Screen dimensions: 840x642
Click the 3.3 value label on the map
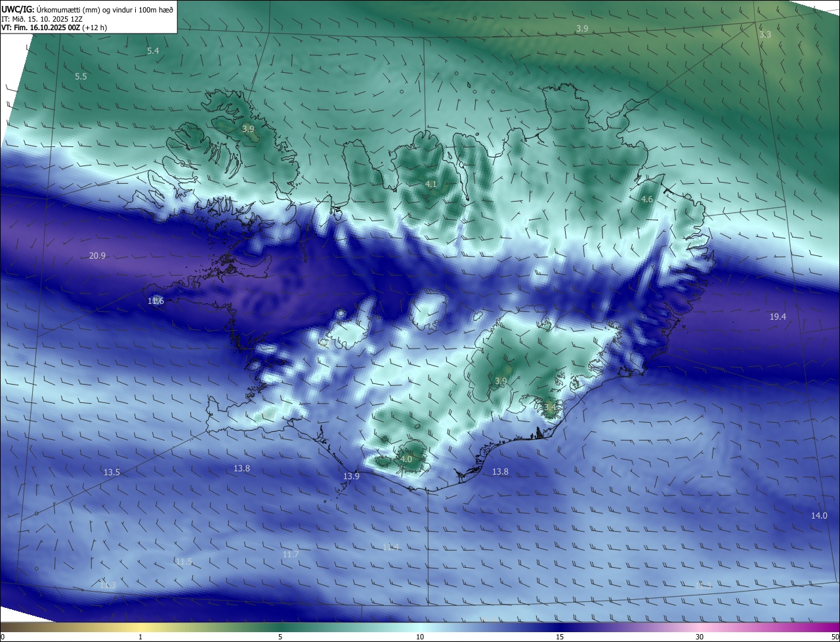click(x=765, y=34)
